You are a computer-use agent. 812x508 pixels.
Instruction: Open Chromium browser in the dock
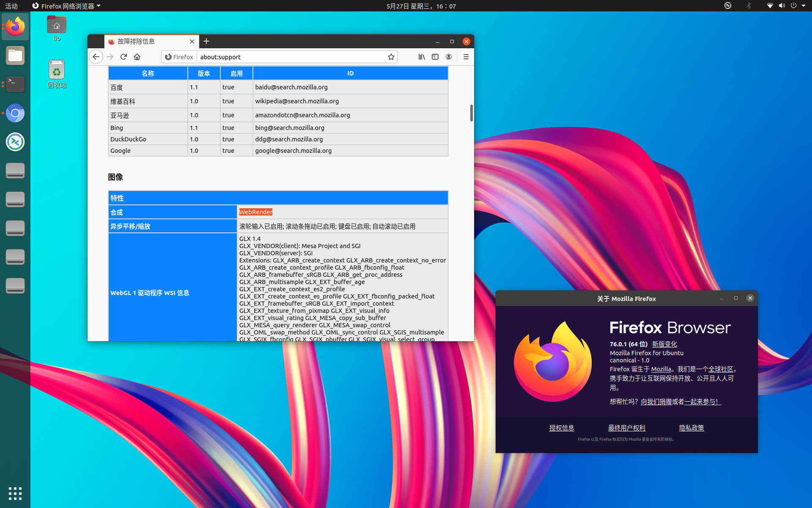click(15, 113)
